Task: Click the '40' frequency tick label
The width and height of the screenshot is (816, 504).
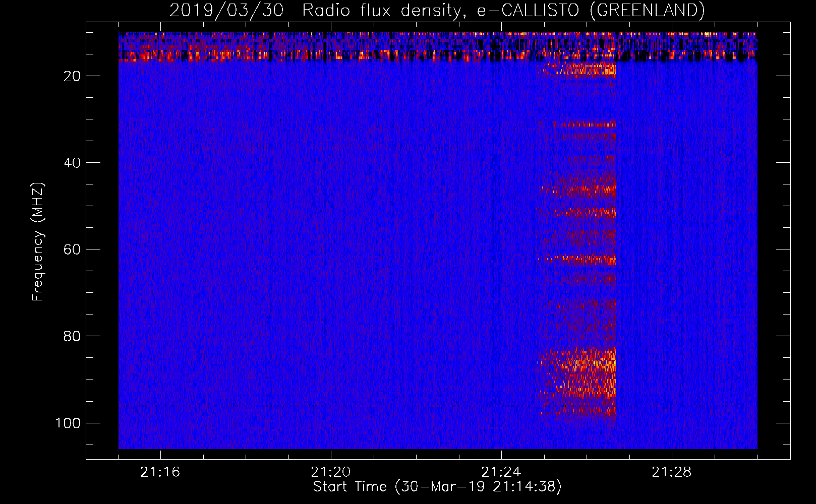Action: point(72,163)
